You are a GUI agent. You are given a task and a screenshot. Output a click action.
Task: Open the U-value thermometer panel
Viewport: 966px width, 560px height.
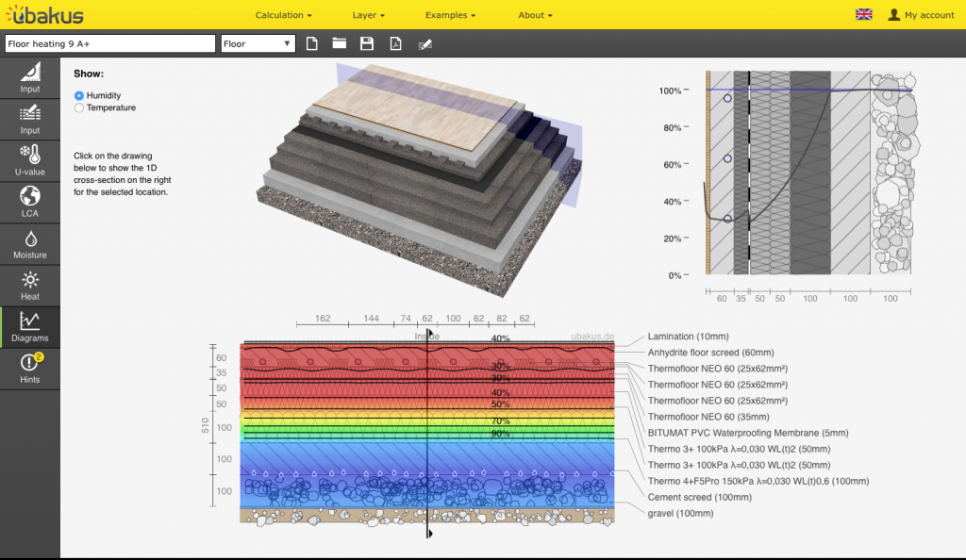click(x=30, y=161)
